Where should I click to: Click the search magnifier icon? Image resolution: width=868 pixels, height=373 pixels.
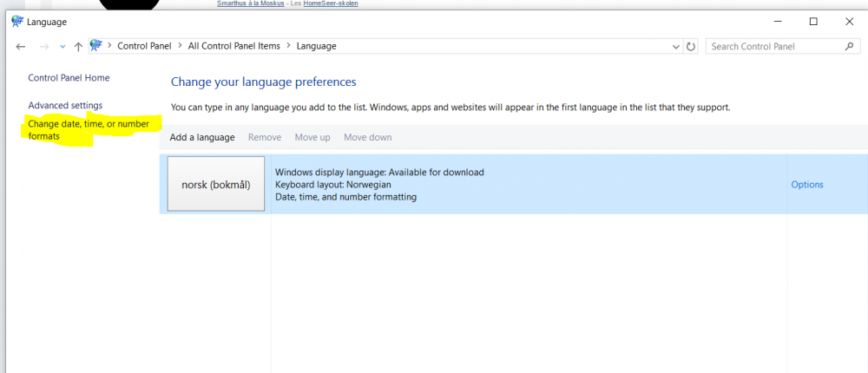[x=849, y=46]
